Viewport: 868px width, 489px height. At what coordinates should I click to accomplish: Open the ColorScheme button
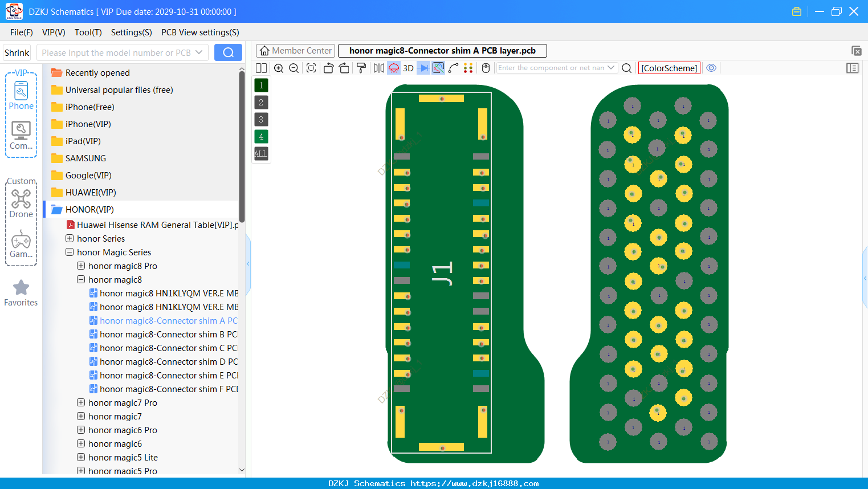coord(669,68)
